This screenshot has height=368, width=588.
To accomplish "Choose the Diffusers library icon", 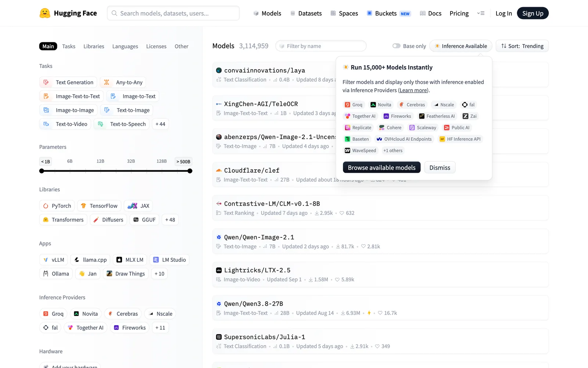I will 96,220.
